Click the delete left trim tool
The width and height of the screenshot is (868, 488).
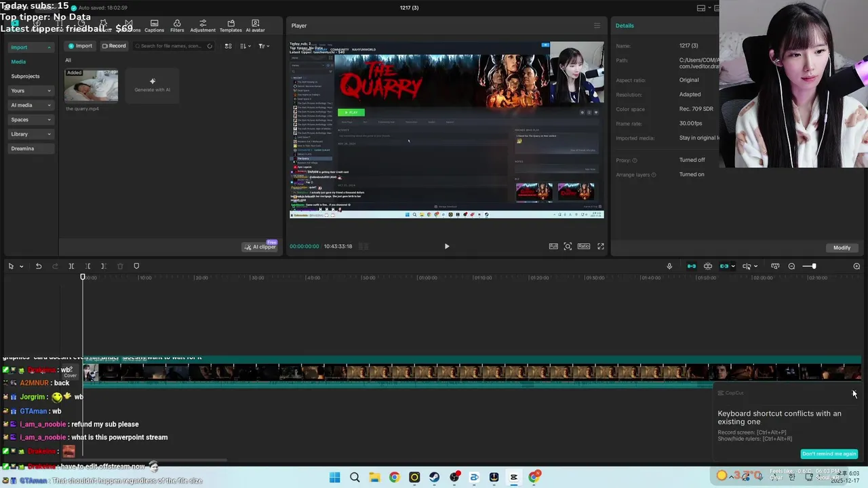tap(87, 266)
